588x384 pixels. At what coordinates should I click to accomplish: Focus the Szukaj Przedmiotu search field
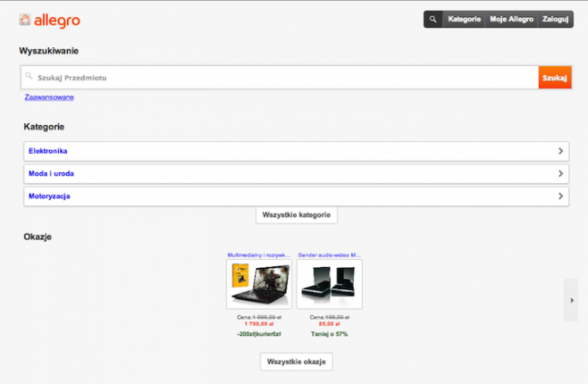point(280,78)
